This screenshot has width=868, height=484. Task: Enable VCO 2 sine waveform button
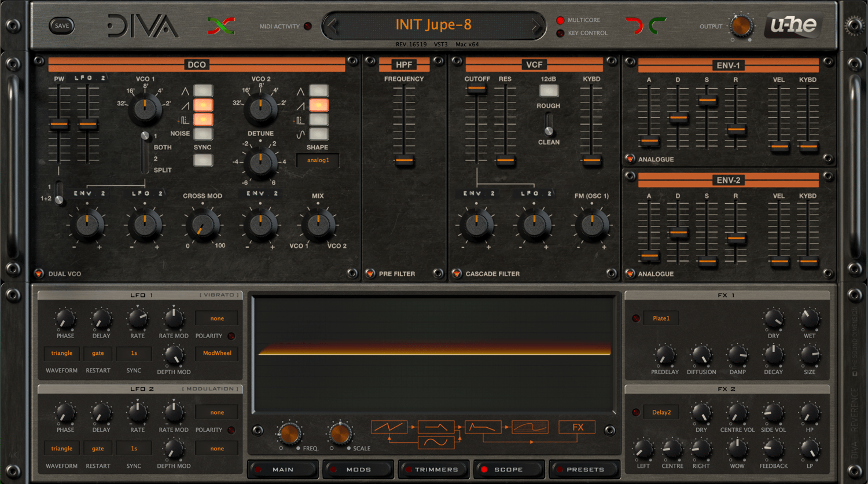tap(319, 134)
